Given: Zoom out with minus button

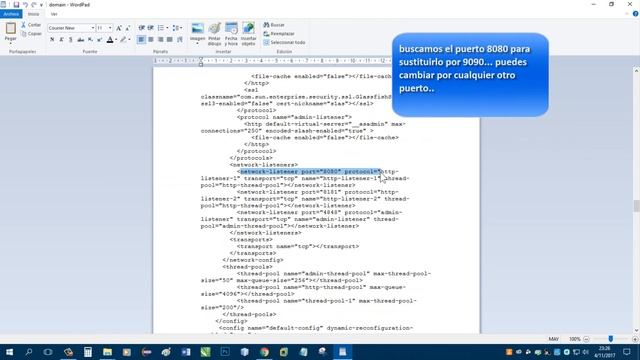Looking at the screenshot, I should (x=587, y=339).
